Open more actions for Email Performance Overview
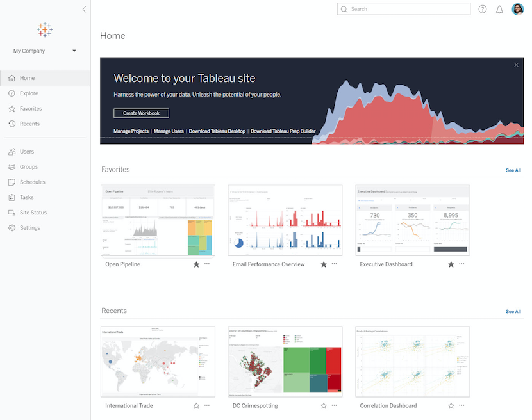Screen dimensions: 532x420 334,264
